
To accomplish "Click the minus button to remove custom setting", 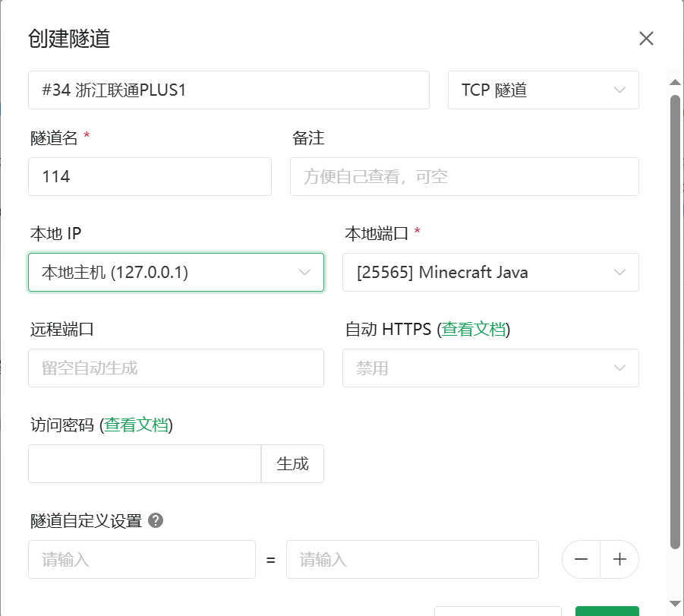I will [x=582, y=560].
